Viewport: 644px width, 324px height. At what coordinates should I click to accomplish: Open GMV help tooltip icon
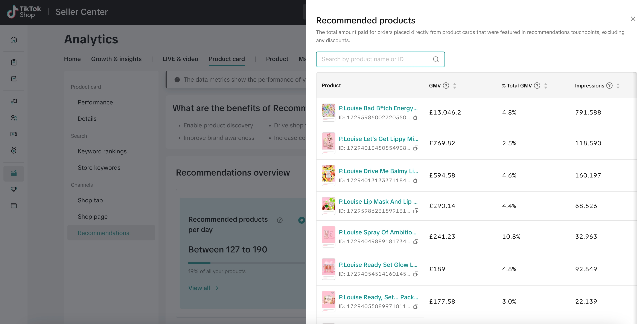[446, 86]
